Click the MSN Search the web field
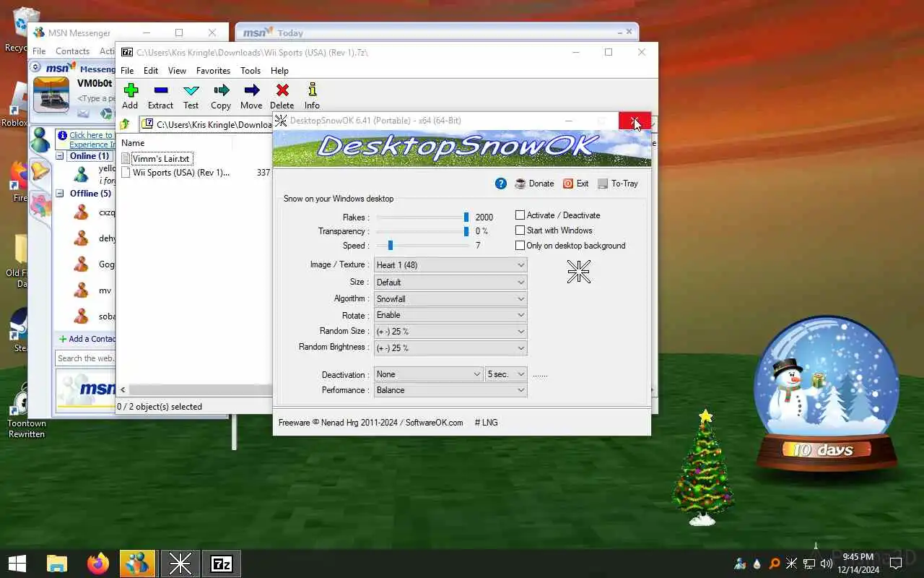Screen dimensions: 924x578 point(85,358)
